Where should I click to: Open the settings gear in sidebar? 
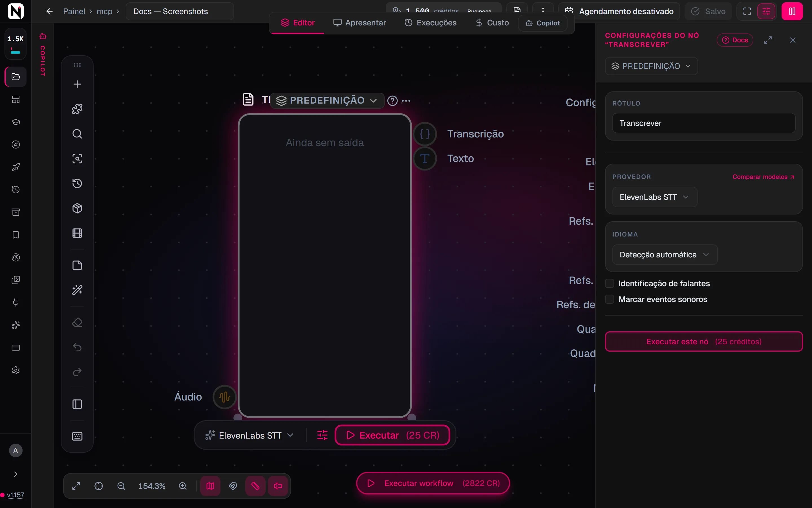pos(16,370)
